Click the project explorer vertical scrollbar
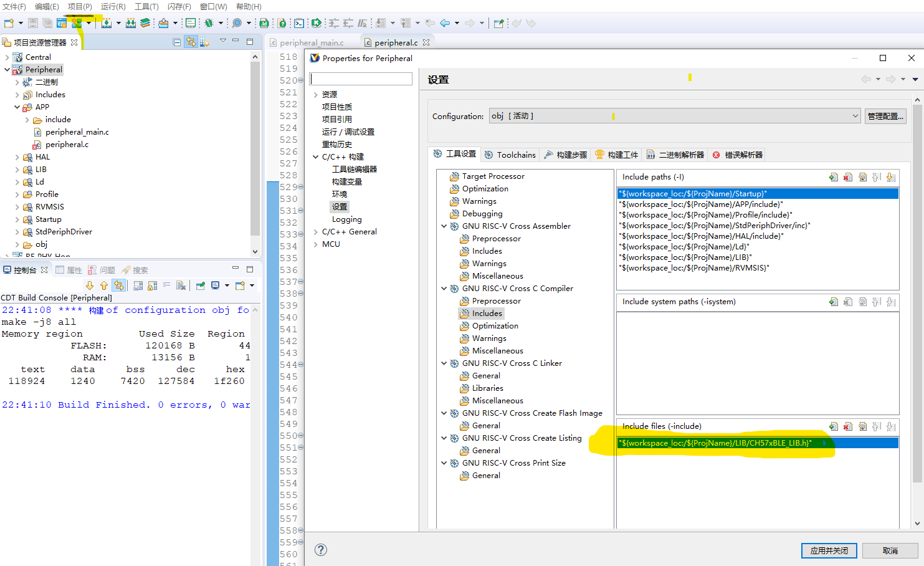Viewport: 924px width, 566px height. tap(255, 150)
